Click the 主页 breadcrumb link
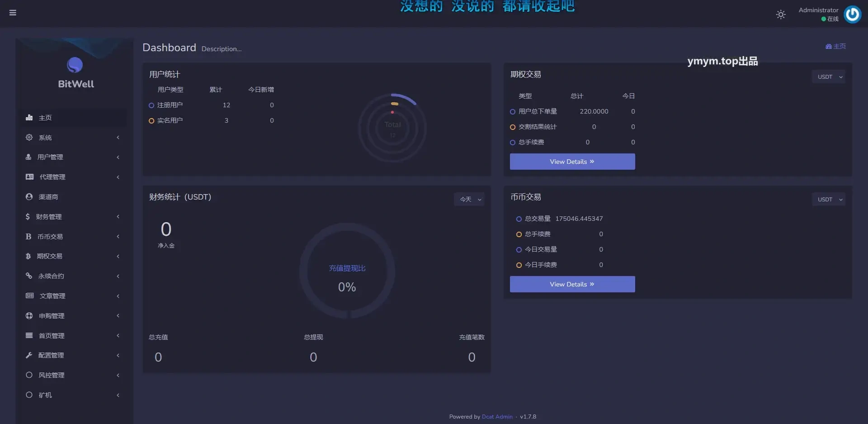The width and height of the screenshot is (868, 424). 835,47
